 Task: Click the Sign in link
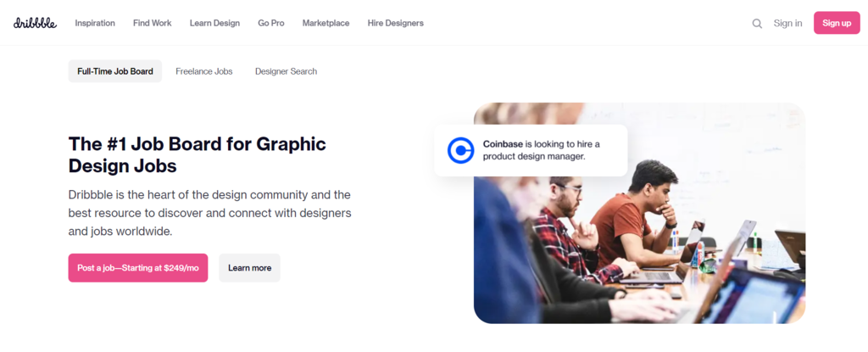click(787, 23)
